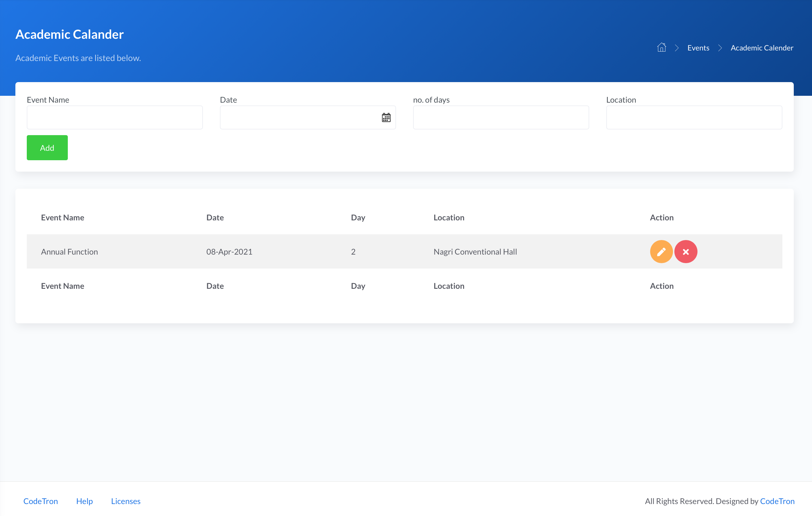This screenshot has height=516, width=812.
Task: Click the top Event Name column header
Action: 62,218
